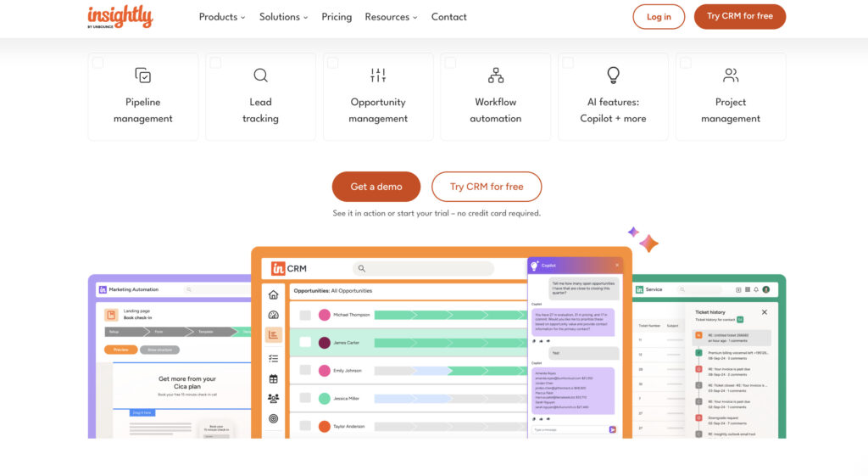Tick the AI features card checkbox
Viewport: 868px width, 476px height.
coord(569,63)
